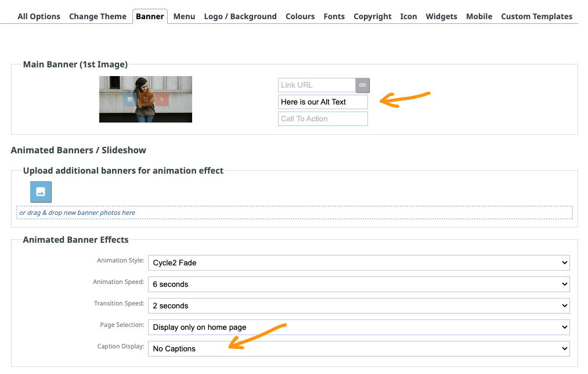The width and height of the screenshot is (588, 374).
Task: Open the All Options tab
Action: (39, 16)
